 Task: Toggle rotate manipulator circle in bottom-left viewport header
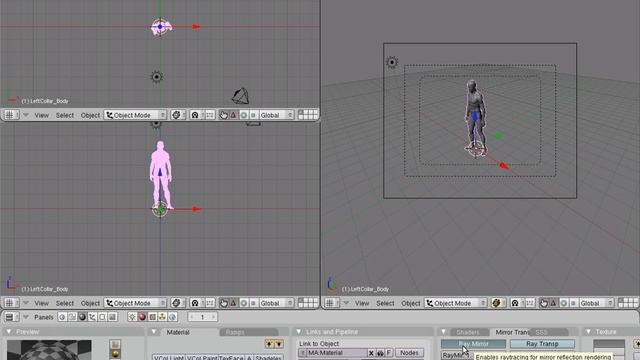244,303
